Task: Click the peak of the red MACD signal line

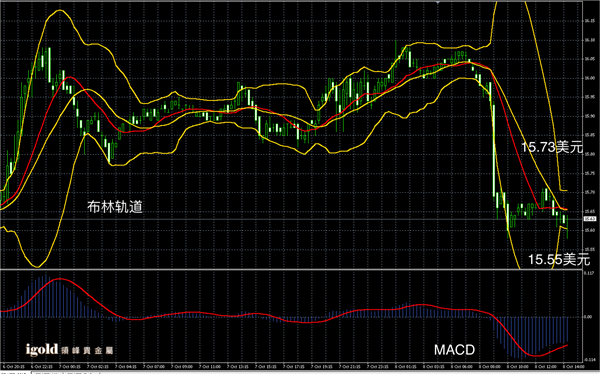Action: pyautogui.click(x=59, y=279)
